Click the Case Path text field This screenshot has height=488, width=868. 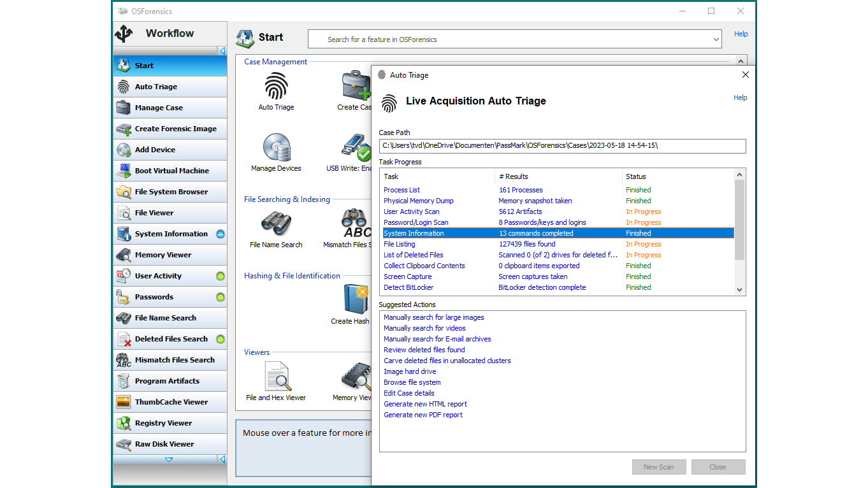tap(562, 146)
